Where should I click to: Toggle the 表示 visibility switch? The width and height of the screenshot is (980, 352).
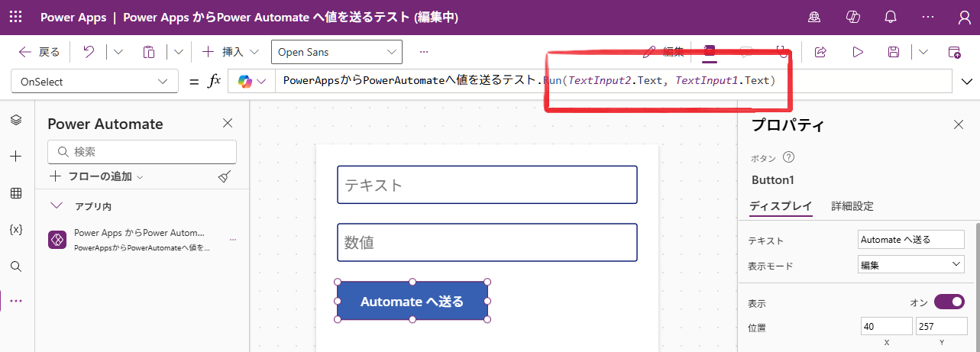point(949,302)
